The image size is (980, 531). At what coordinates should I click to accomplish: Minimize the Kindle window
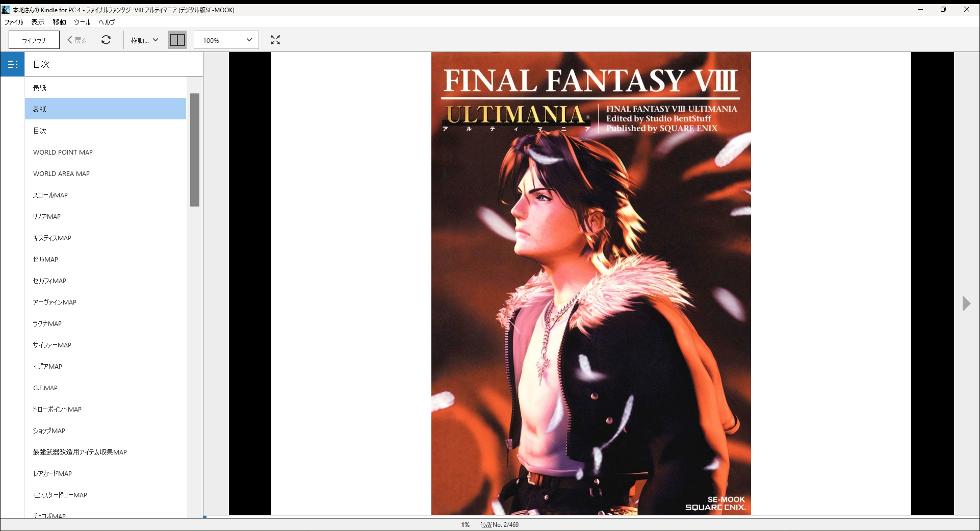920,9
